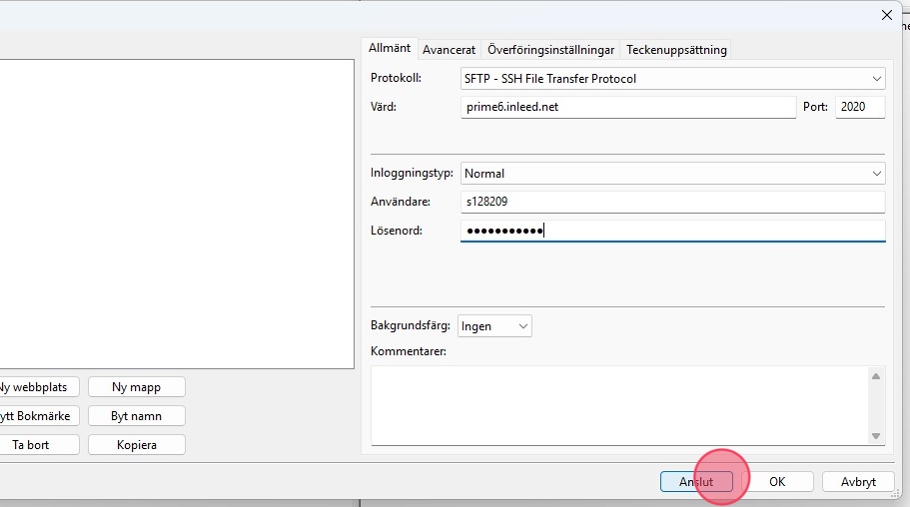Cancel with the Avbryt button

coord(858,482)
